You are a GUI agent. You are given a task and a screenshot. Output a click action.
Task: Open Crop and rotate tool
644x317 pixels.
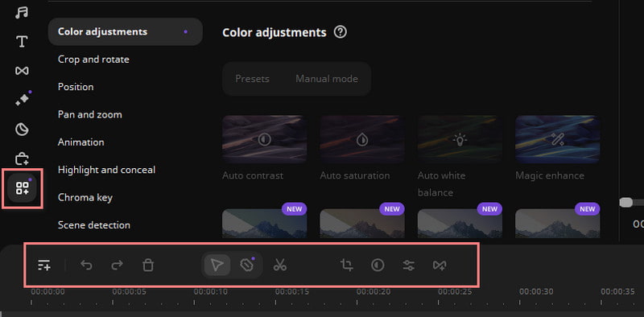93,59
